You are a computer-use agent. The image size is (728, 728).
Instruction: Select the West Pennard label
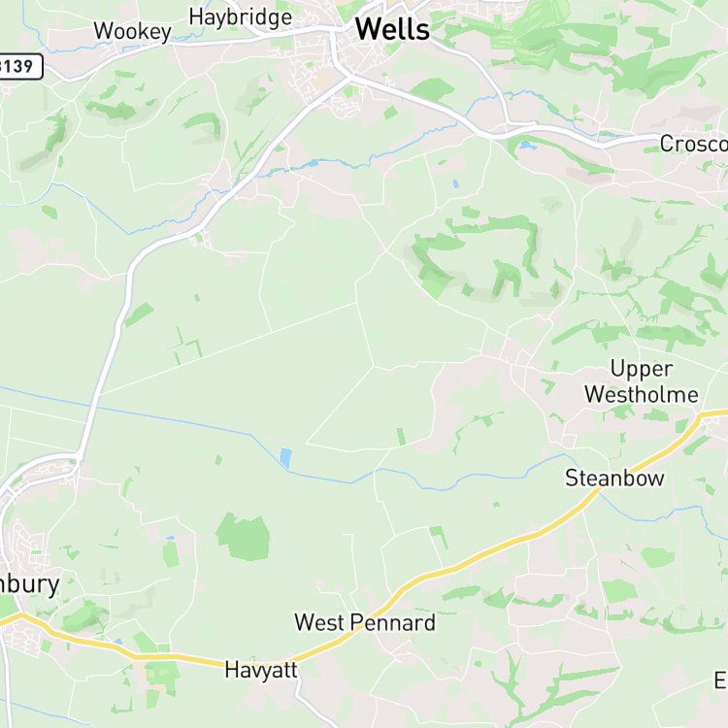click(x=365, y=622)
